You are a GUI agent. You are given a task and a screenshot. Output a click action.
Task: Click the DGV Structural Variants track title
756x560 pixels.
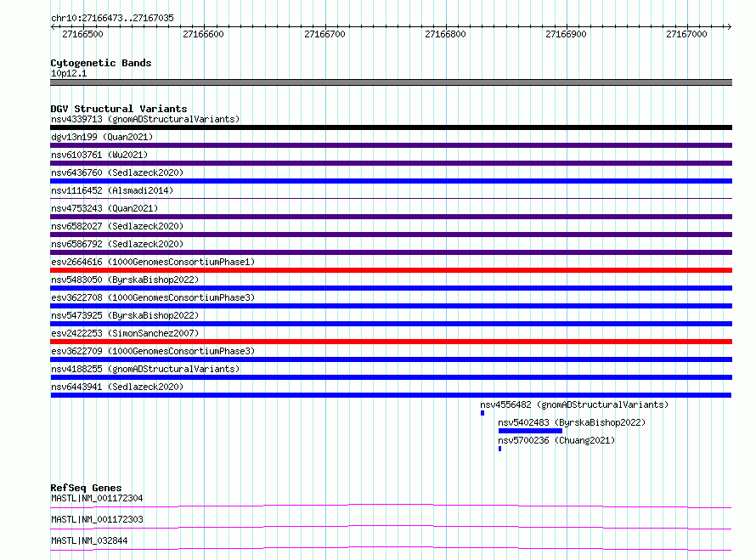pyautogui.click(x=119, y=109)
